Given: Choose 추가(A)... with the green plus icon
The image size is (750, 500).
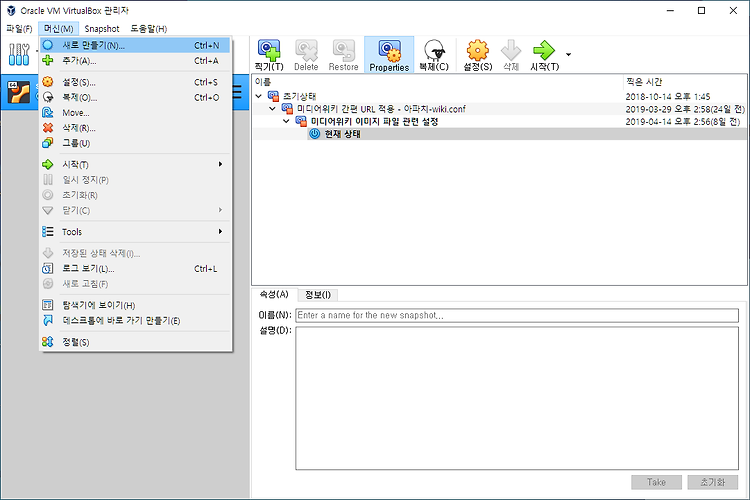Looking at the screenshot, I should [135, 61].
